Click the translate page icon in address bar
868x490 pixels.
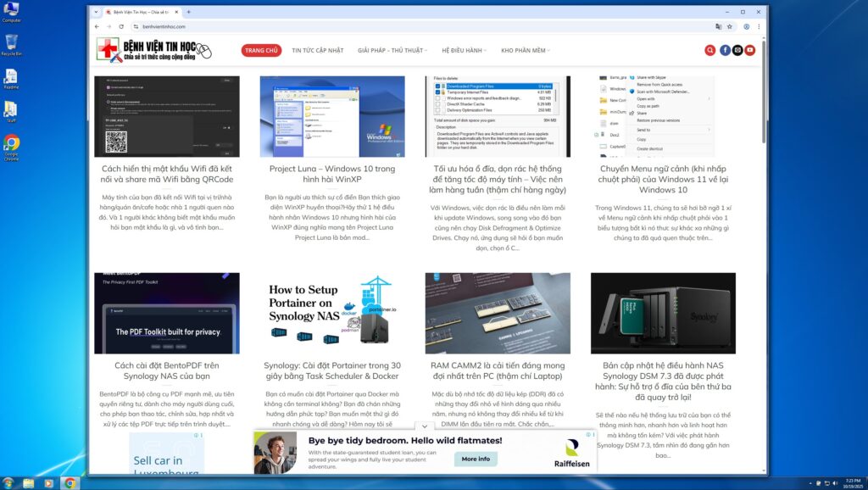click(x=719, y=26)
